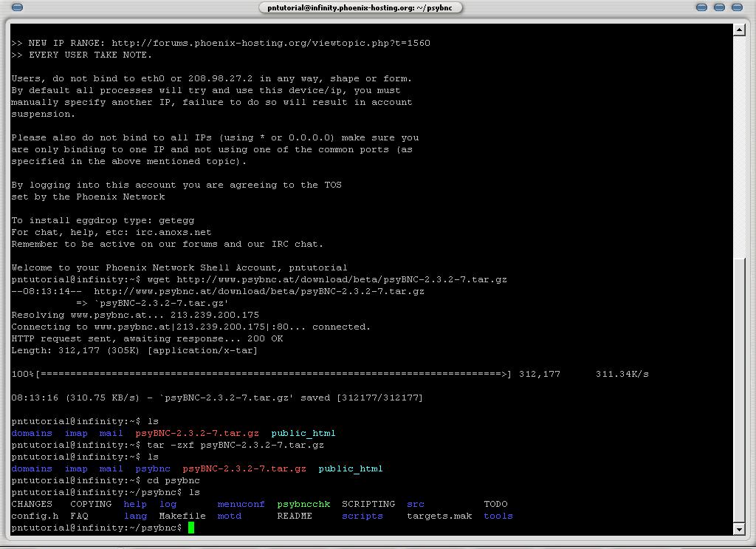Screen dimensions: 756x549
Task: Click the blue psybnc directory in ls listing
Action: 153,469
